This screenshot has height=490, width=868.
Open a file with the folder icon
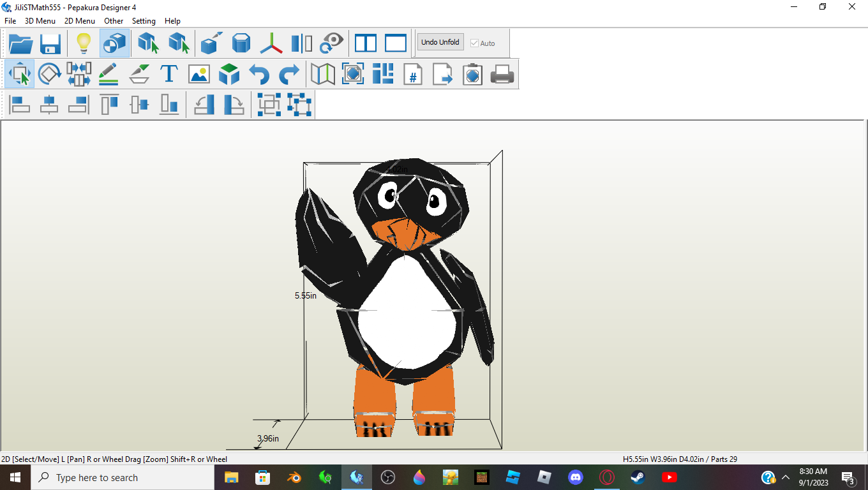21,43
